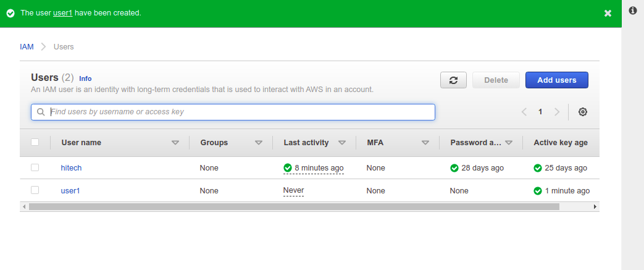This screenshot has width=644, height=270.
Task: Refresh the users list
Action: [453, 80]
